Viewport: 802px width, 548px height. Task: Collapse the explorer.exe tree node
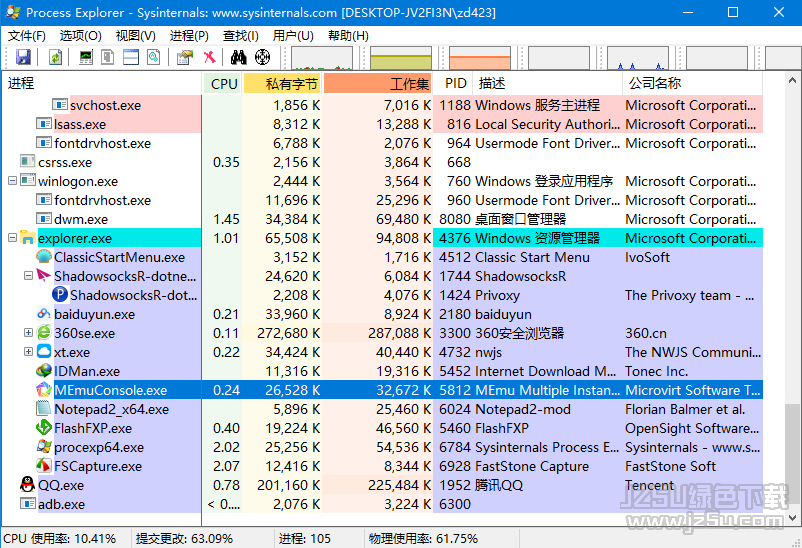(12, 237)
